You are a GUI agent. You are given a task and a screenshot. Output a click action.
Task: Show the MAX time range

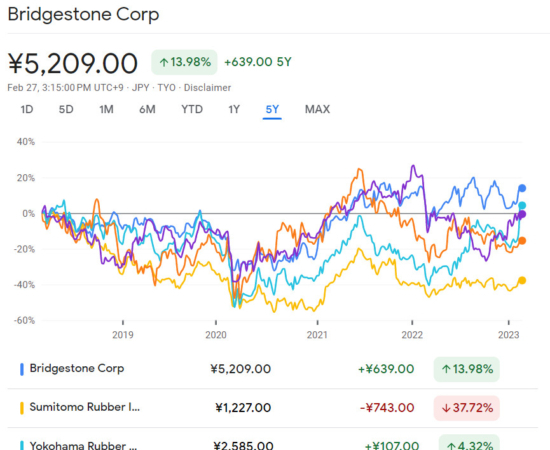(x=317, y=109)
